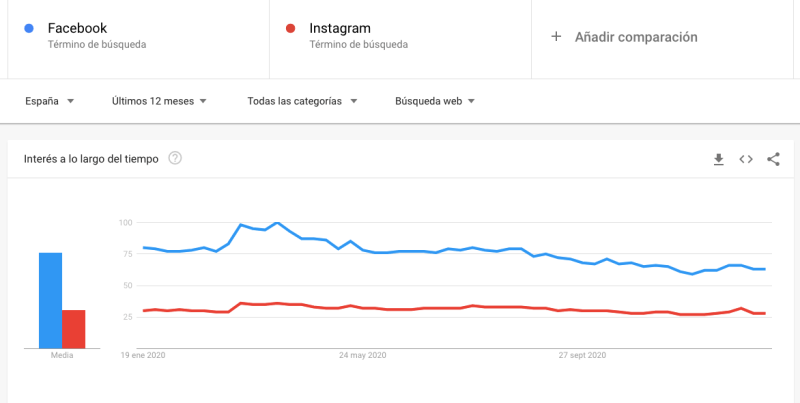800x403 pixels.
Task: Click the 24 may 2020 axis label
Action: coord(362,355)
